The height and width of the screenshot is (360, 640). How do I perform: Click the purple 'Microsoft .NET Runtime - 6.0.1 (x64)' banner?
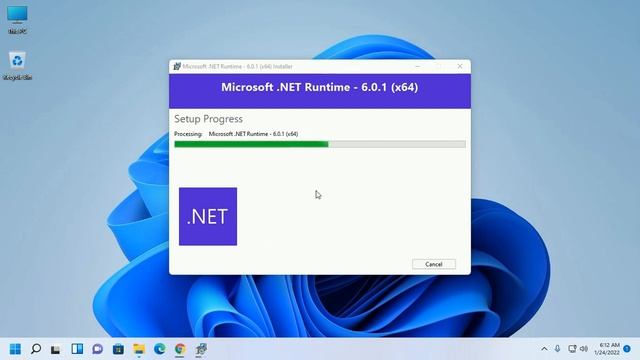(x=320, y=91)
